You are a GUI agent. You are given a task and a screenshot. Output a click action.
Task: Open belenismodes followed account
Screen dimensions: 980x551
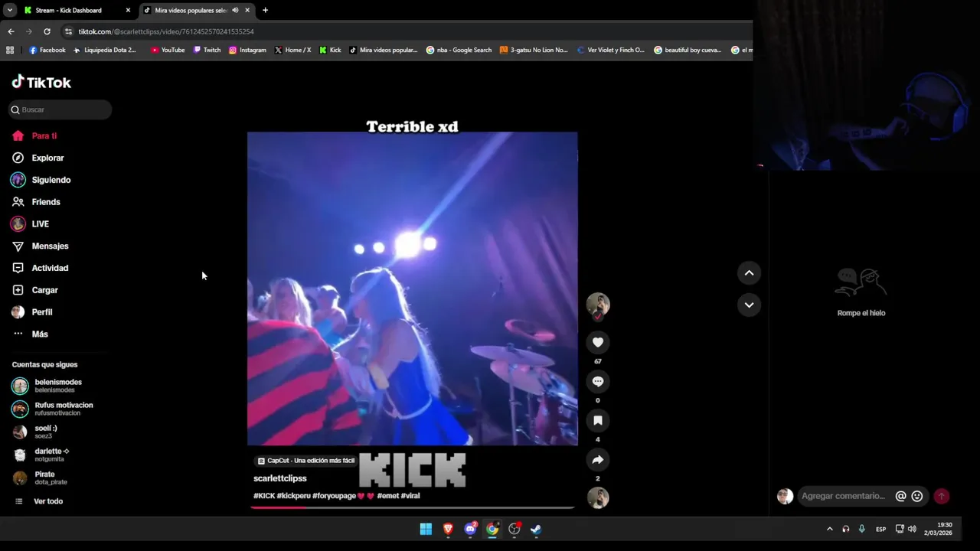click(x=57, y=386)
